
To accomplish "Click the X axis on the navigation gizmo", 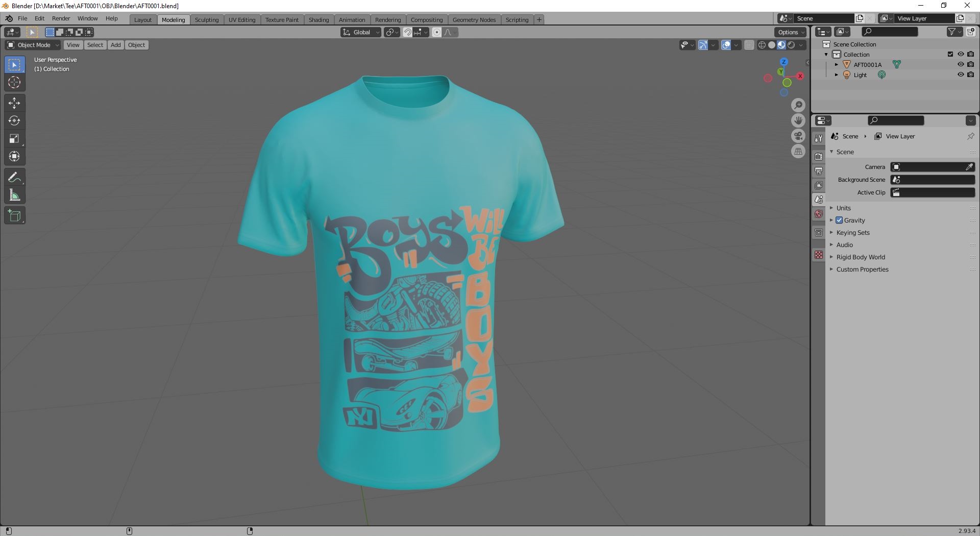I will coord(800,76).
